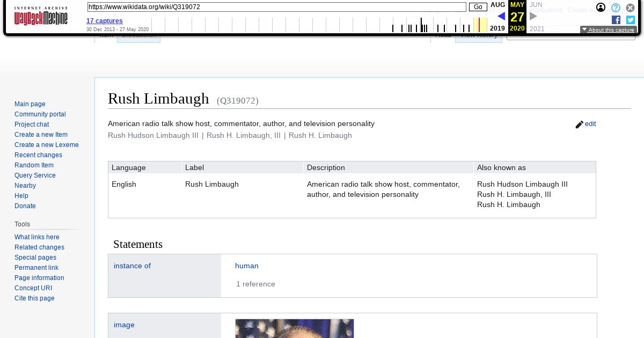Go to previous capture with blue arrow
This screenshot has height=338, width=644.
501,17
